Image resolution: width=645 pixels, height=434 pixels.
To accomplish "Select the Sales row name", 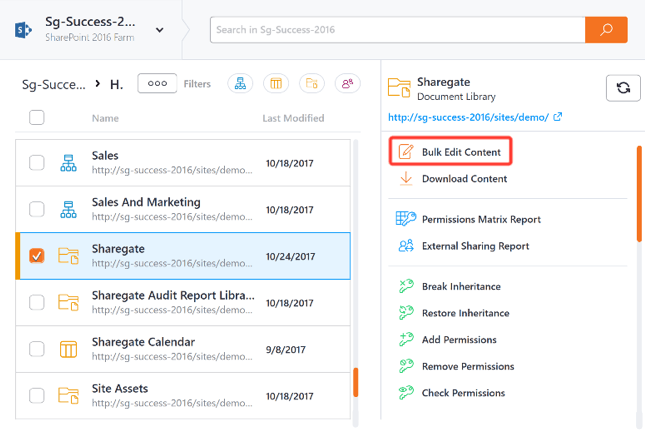I will [105, 155].
